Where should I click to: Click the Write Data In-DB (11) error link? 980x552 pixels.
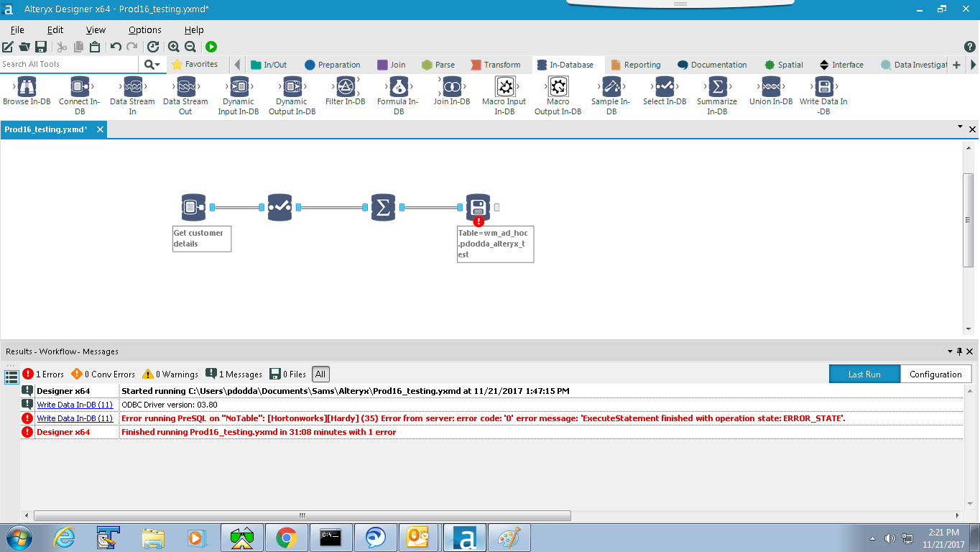[74, 418]
